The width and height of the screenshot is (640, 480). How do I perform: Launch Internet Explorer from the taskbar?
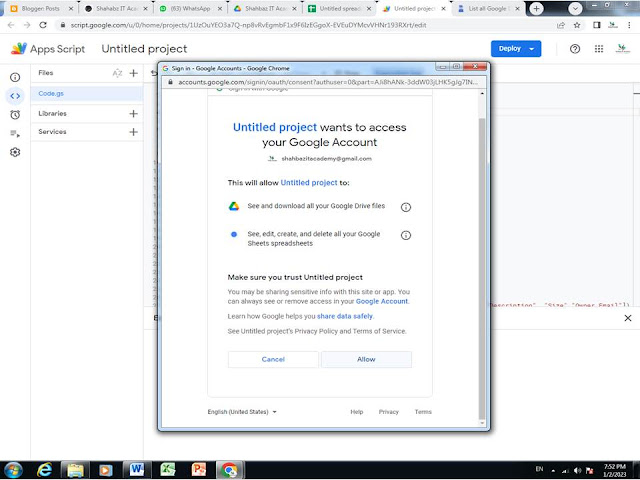44,470
